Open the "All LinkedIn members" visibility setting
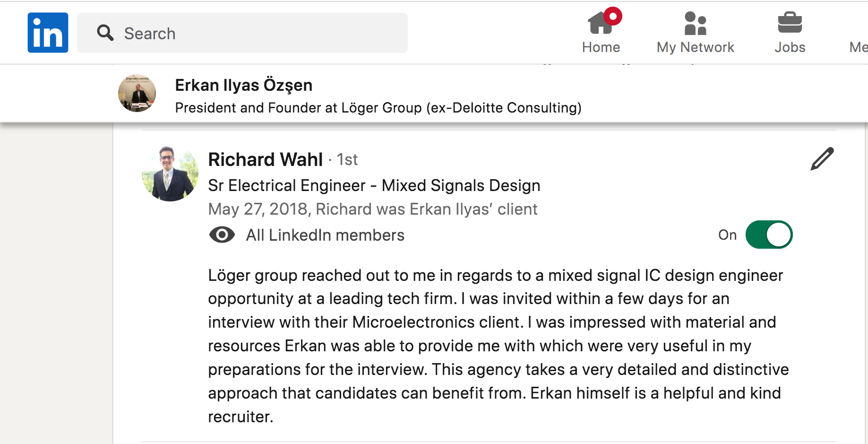The height and width of the screenshot is (444, 868). pyautogui.click(x=325, y=235)
